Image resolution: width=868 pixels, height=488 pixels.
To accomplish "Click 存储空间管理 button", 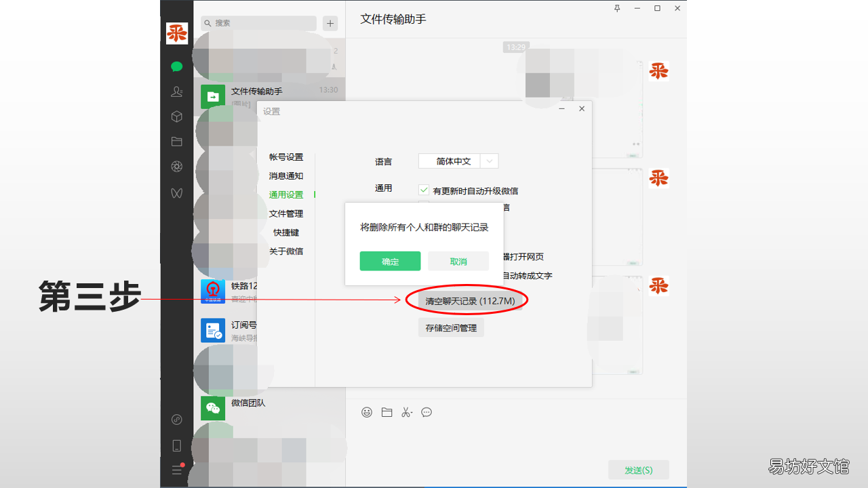I will 451,328.
